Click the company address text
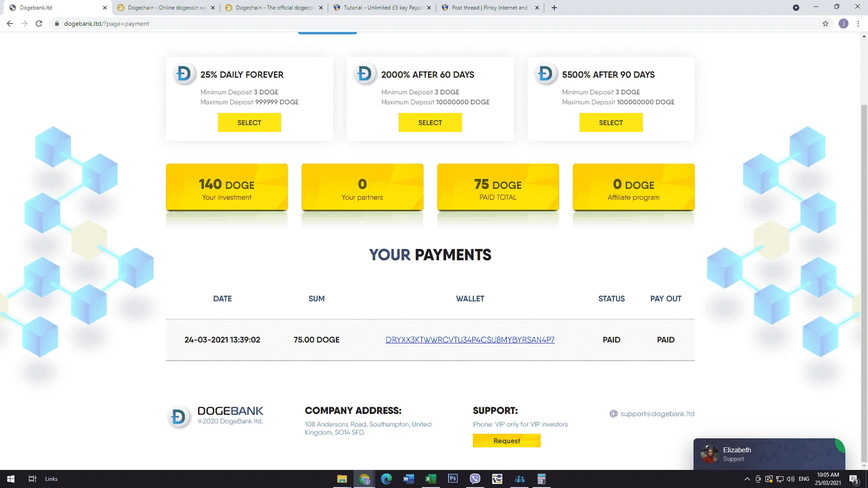Screen dimensions: 868x488 [x=368, y=428]
